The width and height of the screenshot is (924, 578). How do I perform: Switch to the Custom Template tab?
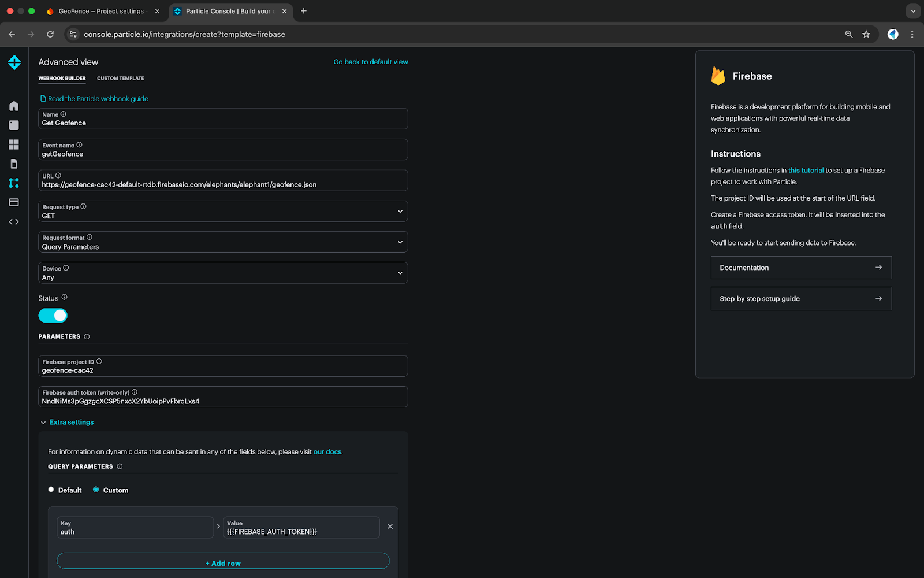(x=120, y=79)
